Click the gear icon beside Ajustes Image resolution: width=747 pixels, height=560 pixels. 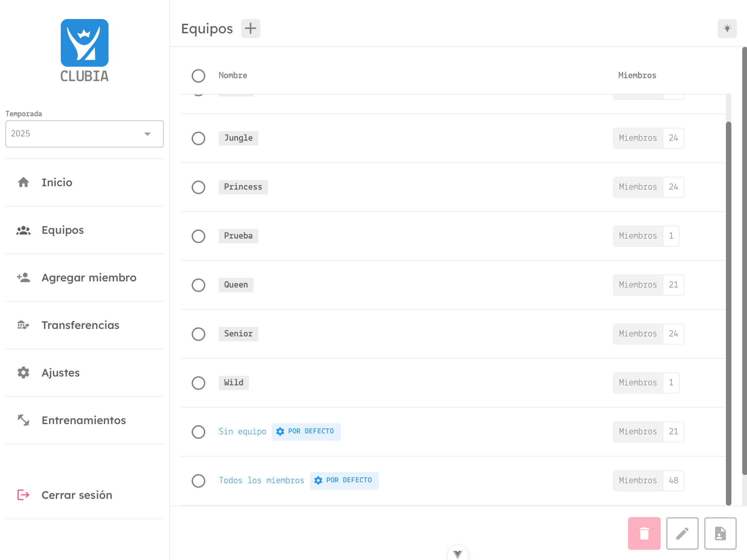click(x=23, y=373)
